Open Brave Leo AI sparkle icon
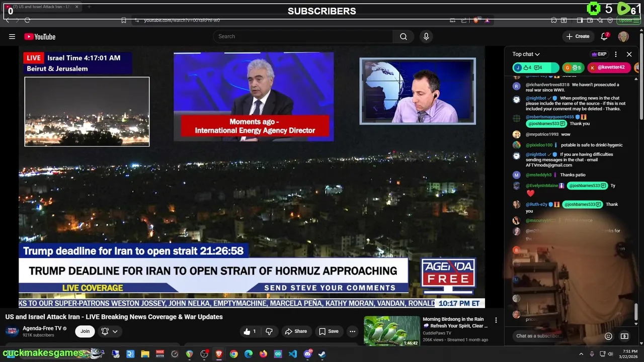The width and height of the screenshot is (644, 362). 600,20
